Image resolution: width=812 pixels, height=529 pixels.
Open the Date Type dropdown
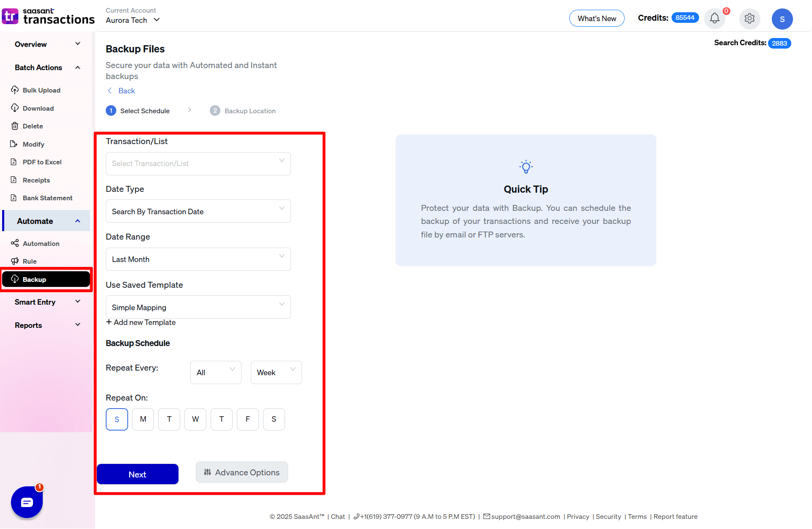click(198, 211)
